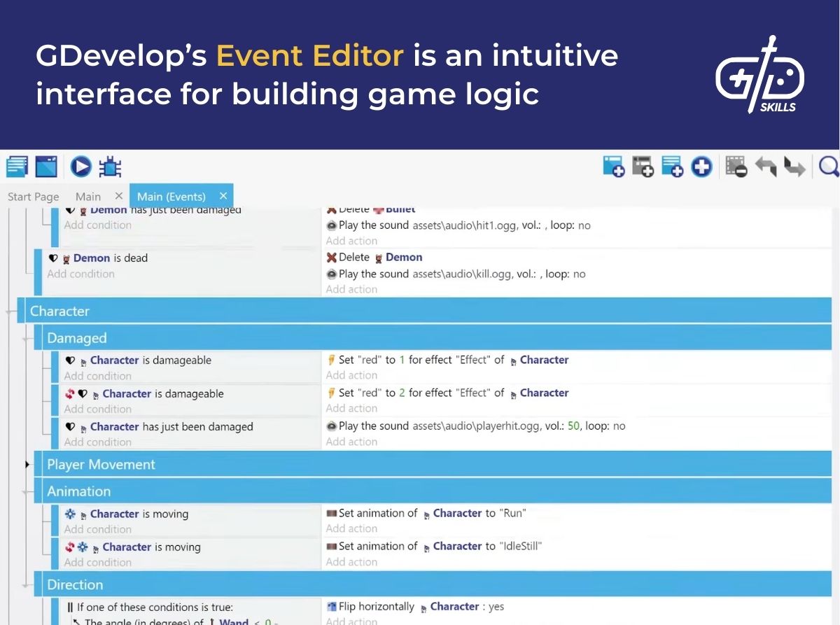Switch to the Main scene tab

[87, 196]
